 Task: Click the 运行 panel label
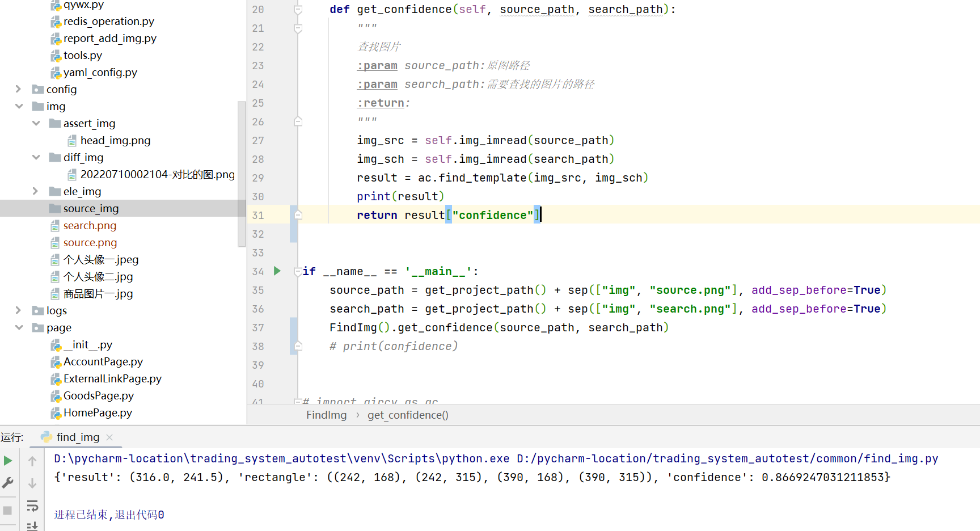[12, 437]
